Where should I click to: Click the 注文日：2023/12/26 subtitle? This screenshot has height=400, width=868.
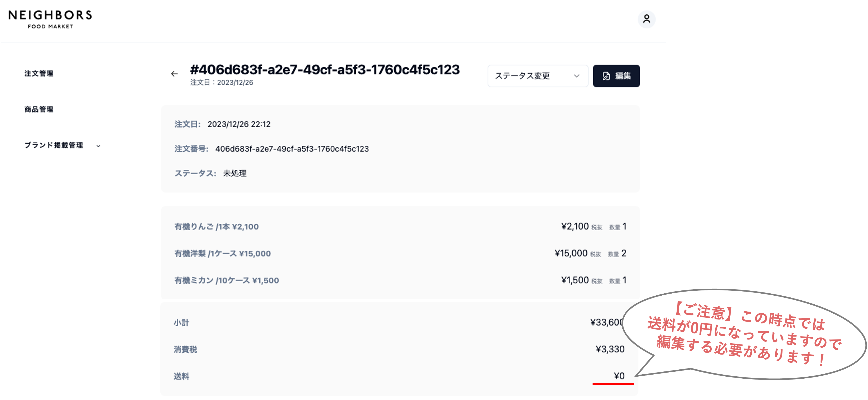pyautogui.click(x=222, y=83)
